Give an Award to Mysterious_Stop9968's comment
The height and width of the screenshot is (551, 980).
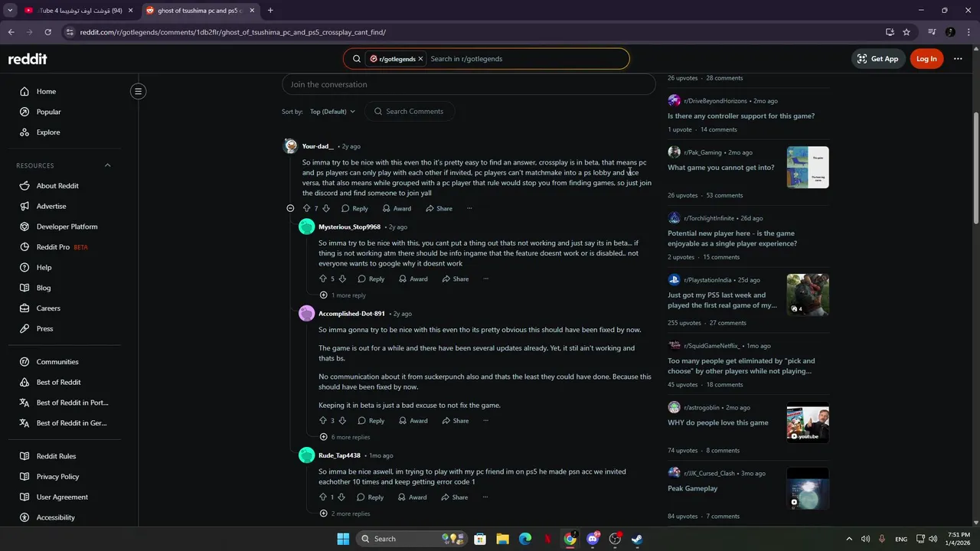[413, 279]
